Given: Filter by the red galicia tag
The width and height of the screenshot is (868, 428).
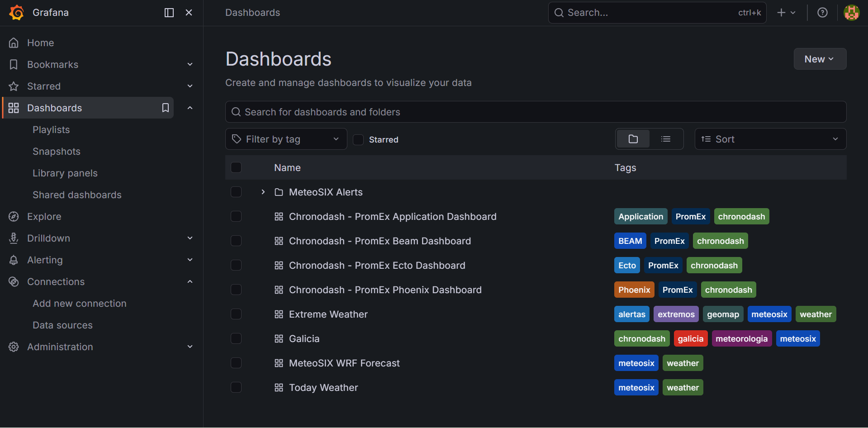Looking at the screenshot, I should click(x=691, y=339).
